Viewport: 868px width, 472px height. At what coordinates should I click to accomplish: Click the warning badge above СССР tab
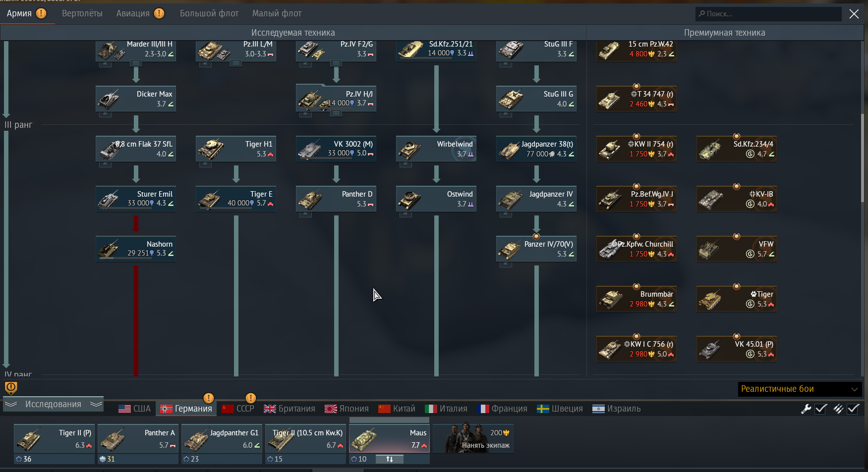coord(251,398)
